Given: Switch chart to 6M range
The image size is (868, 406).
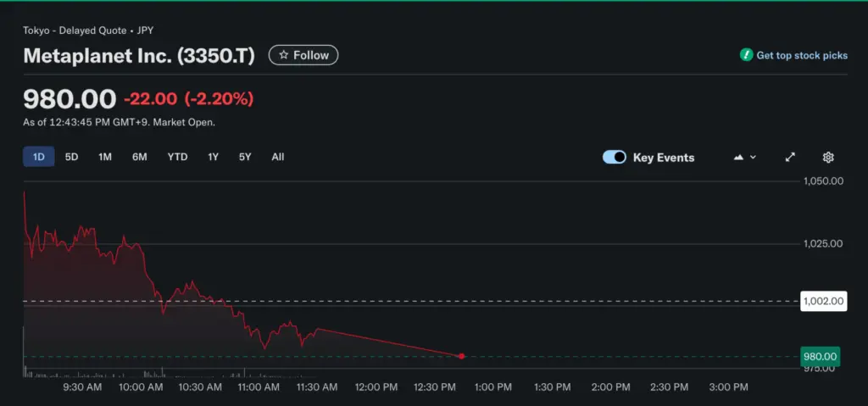Looking at the screenshot, I should tap(140, 157).
